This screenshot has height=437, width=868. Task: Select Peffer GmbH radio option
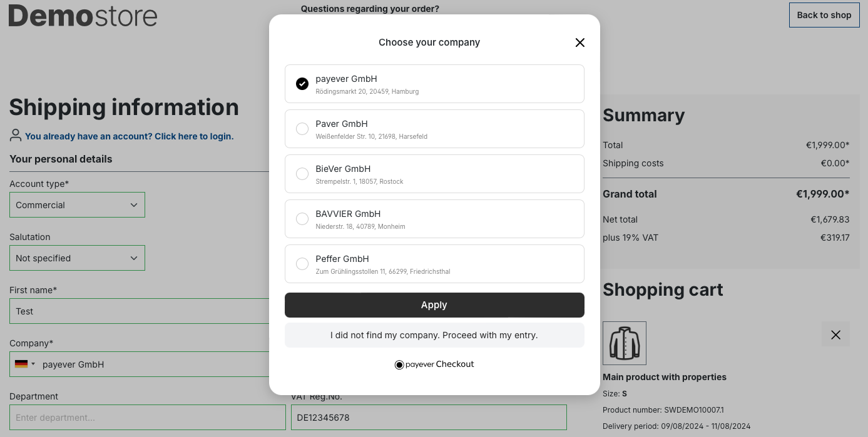pos(302,264)
